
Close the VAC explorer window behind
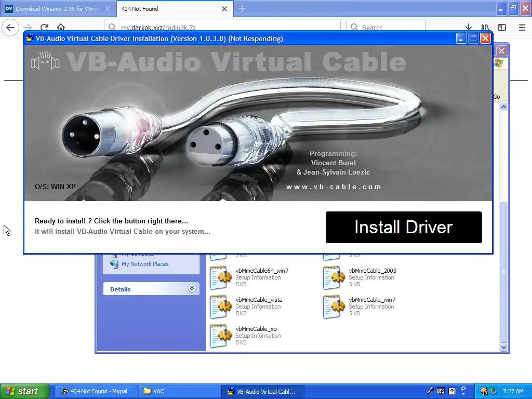[x=501, y=51]
